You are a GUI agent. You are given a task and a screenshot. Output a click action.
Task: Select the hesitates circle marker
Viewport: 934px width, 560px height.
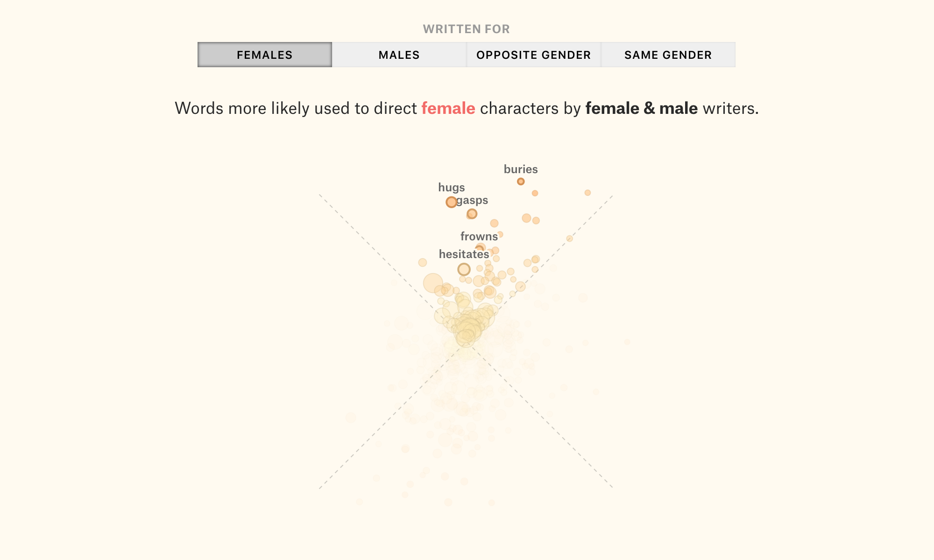point(464,269)
